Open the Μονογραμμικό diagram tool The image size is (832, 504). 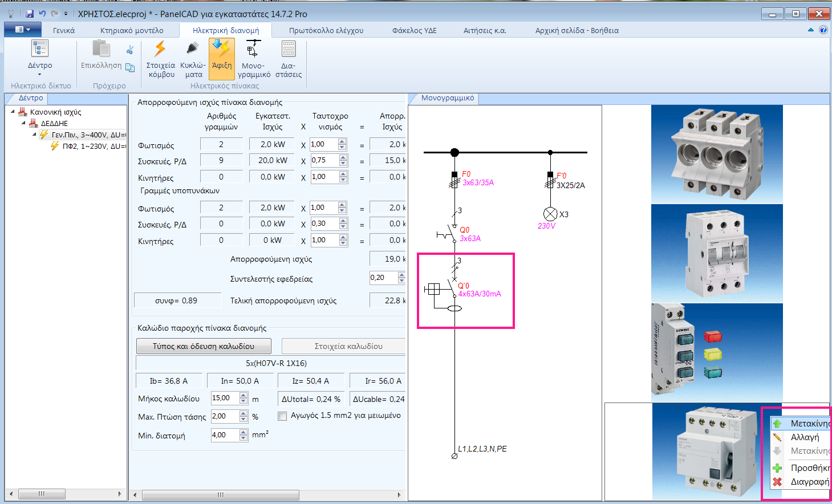point(254,50)
